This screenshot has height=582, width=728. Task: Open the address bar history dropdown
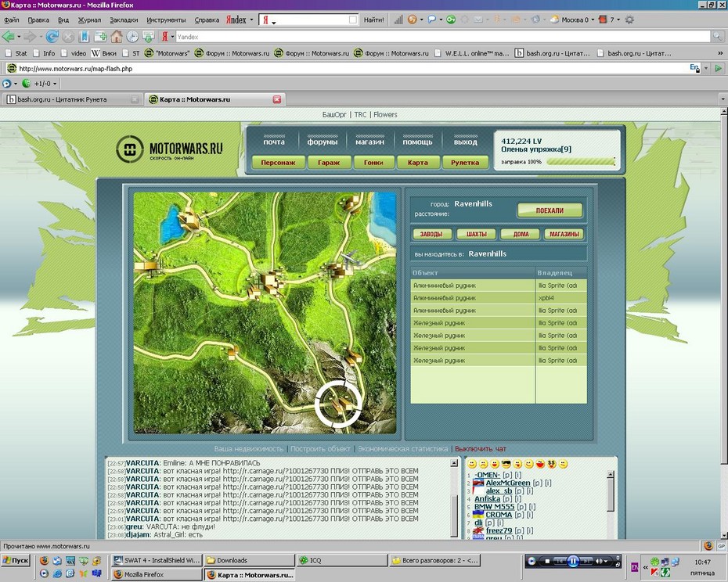706,68
